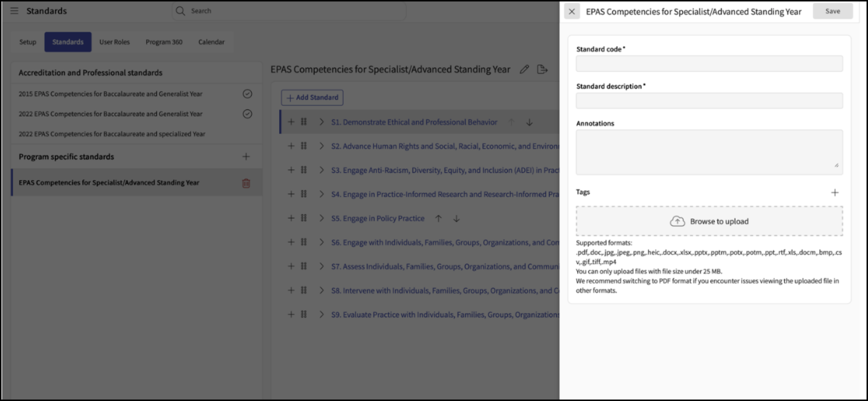This screenshot has height=401, width=868.
Task: Expand the S3 Engage Anti-Racism chevron
Action: (321, 170)
